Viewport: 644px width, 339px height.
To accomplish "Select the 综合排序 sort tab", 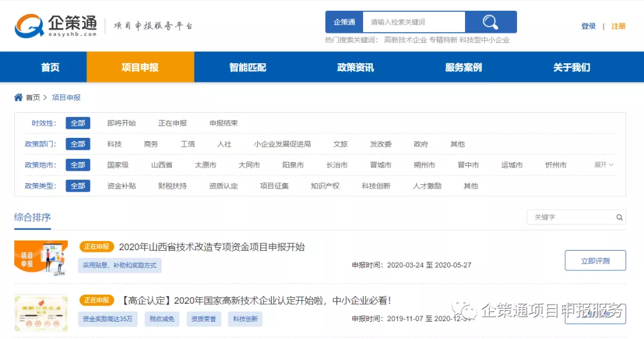I will click(x=32, y=217).
